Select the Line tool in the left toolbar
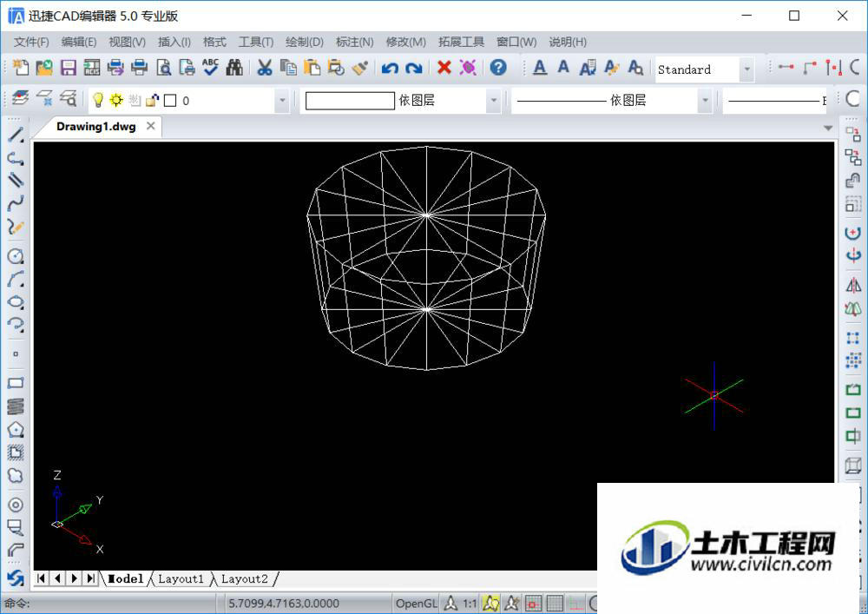The width and height of the screenshot is (868, 614). (16, 135)
